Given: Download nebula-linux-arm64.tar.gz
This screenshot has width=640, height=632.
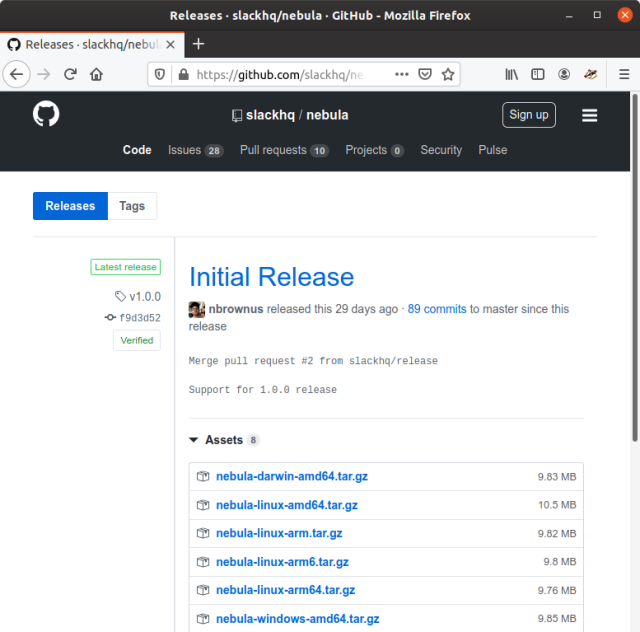Looking at the screenshot, I should 286,590.
